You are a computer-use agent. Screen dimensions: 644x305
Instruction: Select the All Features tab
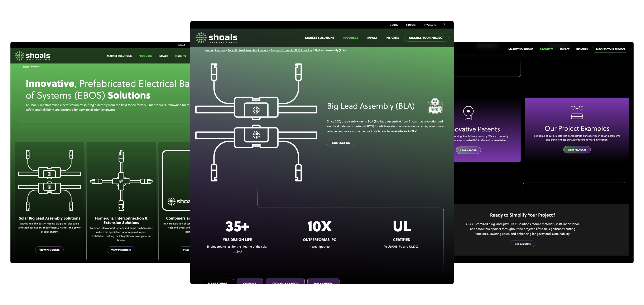tap(217, 281)
